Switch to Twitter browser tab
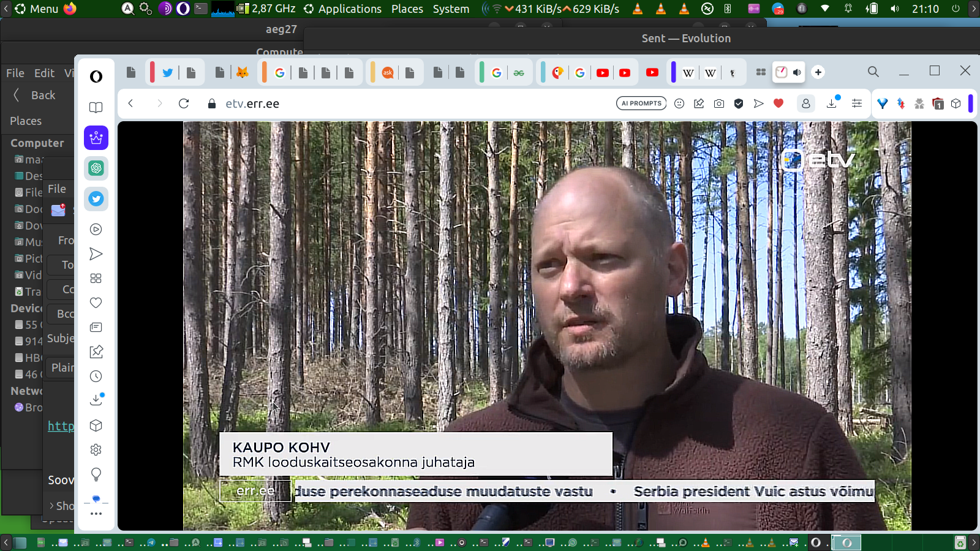 point(167,73)
